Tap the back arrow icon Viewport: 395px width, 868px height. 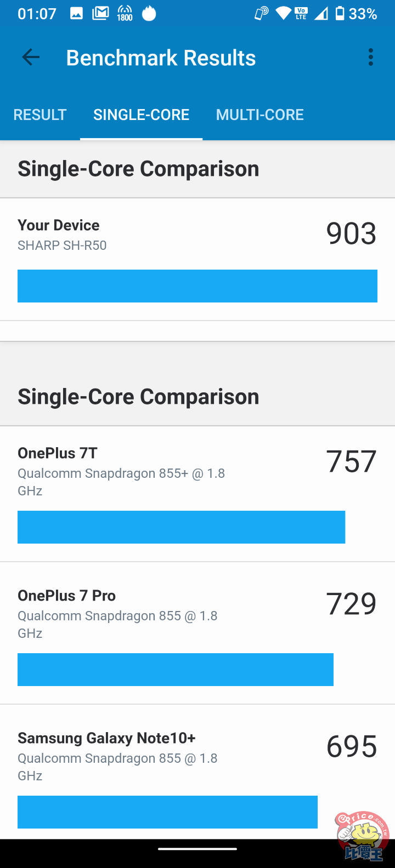click(x=31, y=57)
